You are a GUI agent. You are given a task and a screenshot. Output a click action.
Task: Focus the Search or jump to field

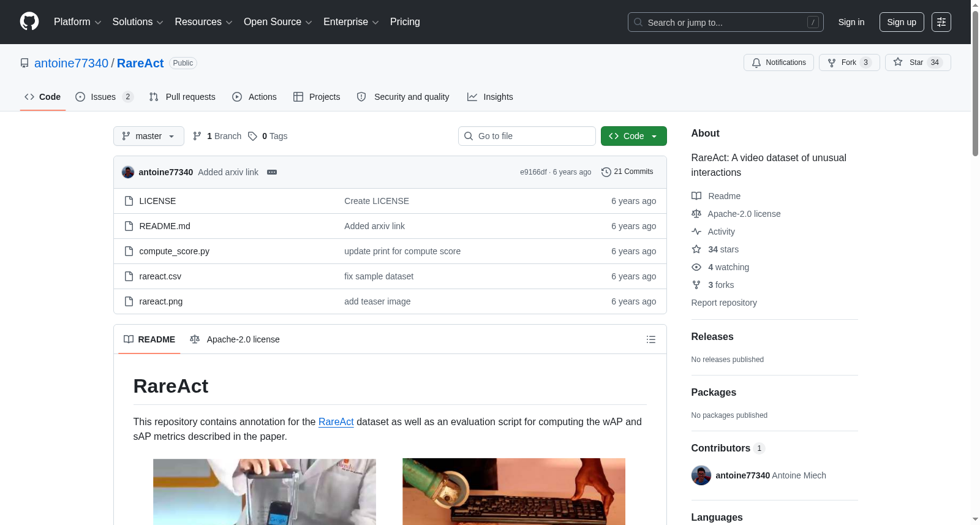726,22
